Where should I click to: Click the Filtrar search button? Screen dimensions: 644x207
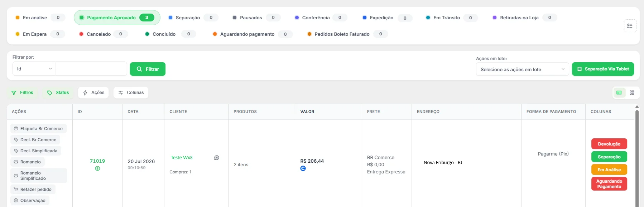pos(148,69)
